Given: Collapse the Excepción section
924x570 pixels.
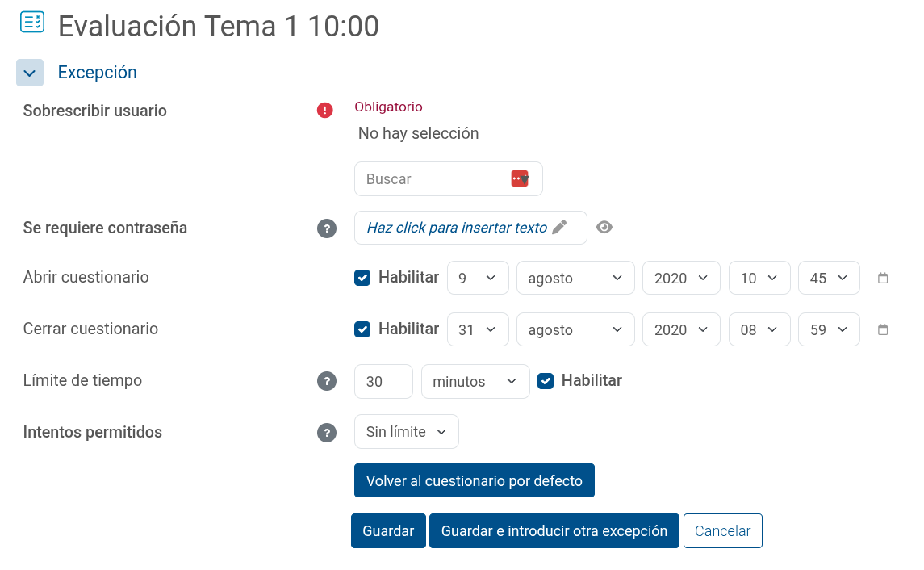Looking at the screenshot, I should point(30,73).
